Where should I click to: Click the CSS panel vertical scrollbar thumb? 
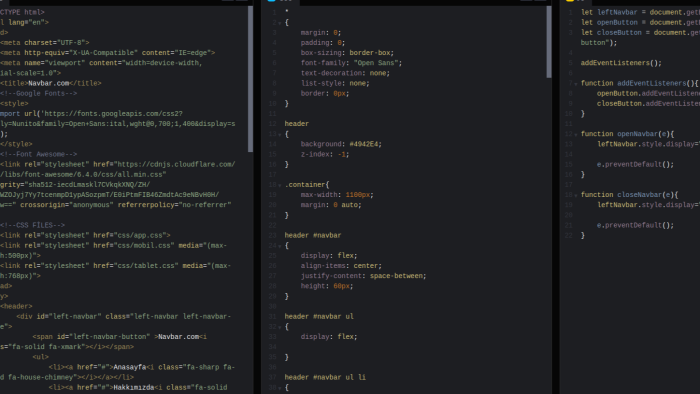549,42
